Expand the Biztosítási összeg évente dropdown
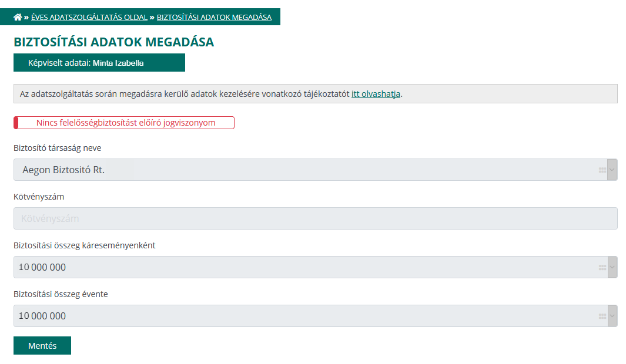The width and height of the screenshot is (626, 364). click(x=613, y=316)
